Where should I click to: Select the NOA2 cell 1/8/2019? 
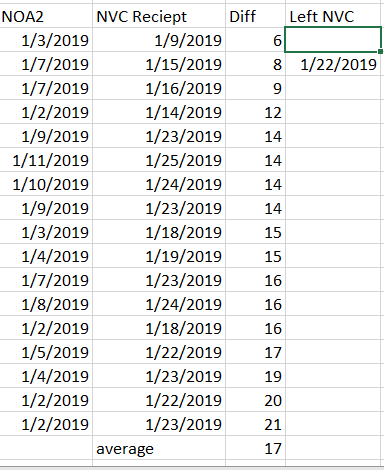point(46,304)
